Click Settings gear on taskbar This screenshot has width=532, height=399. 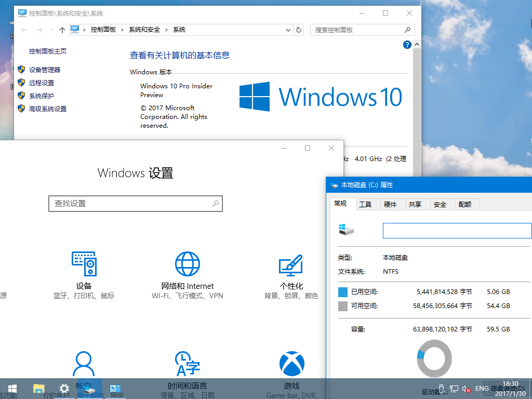pyautogui.click(x=64, y=389)
